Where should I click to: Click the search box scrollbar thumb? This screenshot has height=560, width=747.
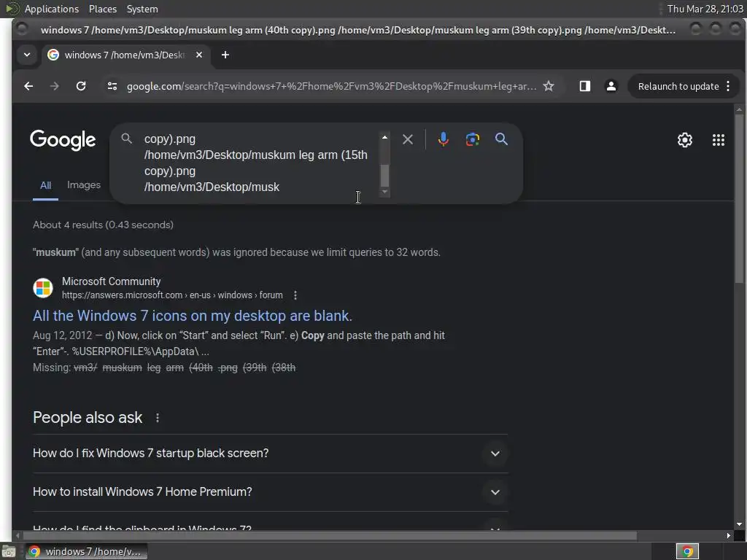pyautogui.click(x=384, y=176)
